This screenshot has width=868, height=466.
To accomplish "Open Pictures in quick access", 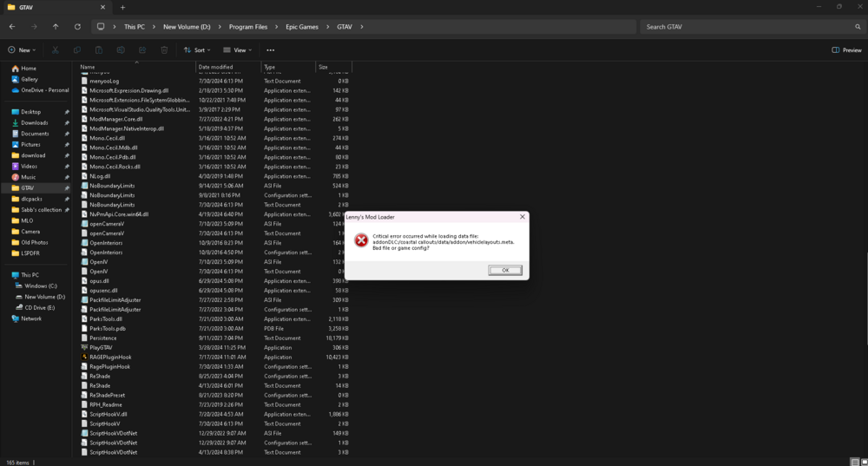I will pyautogui.click(x=25, y=144).
